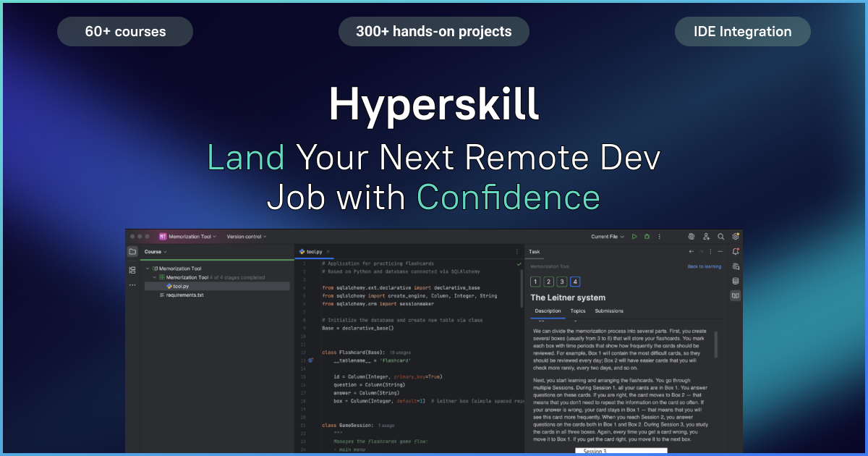This screenshot has height=456, width=868.
Task: Open Search Everywhere magnifier icon
Action: pyautogui.click(x=721, y=237)
